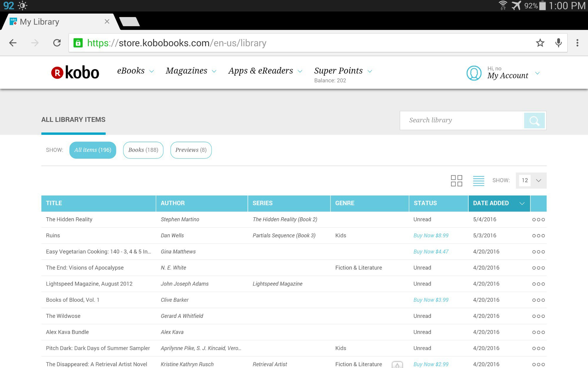Filter library by Previews (8)

click(191, 150)
